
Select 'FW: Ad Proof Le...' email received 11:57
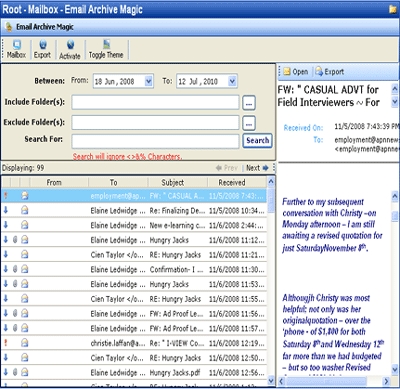click(134, 328)
